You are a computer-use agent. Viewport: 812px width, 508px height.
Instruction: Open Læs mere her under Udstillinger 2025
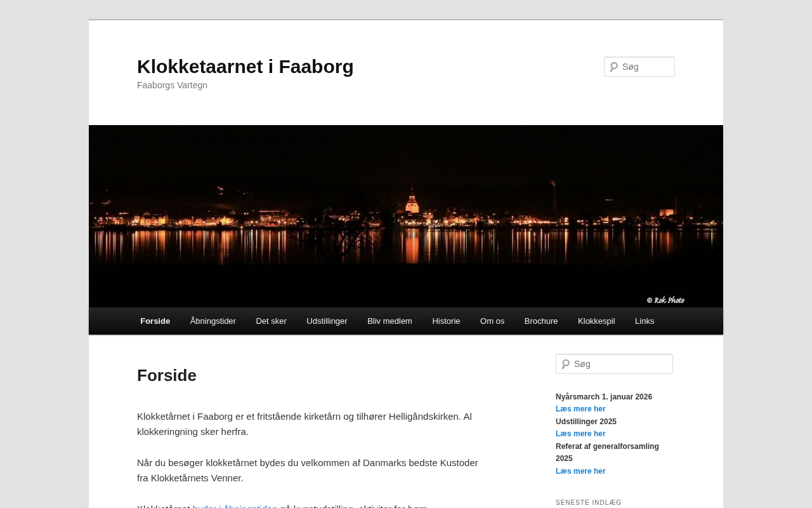[580, 434]
